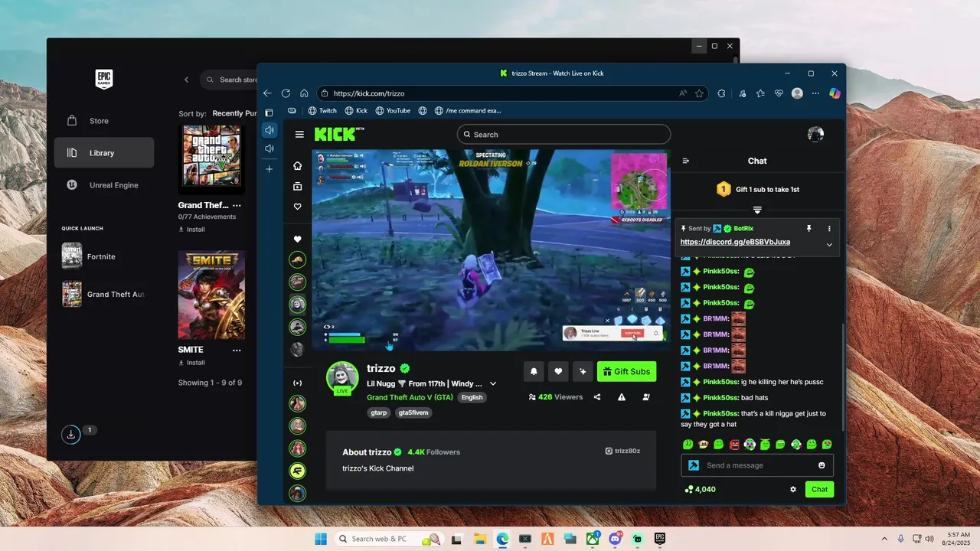The width and height of the screenshot is (980, 551).
Task: Open Epic downloads icon in launcher
Action: [70, 434]
